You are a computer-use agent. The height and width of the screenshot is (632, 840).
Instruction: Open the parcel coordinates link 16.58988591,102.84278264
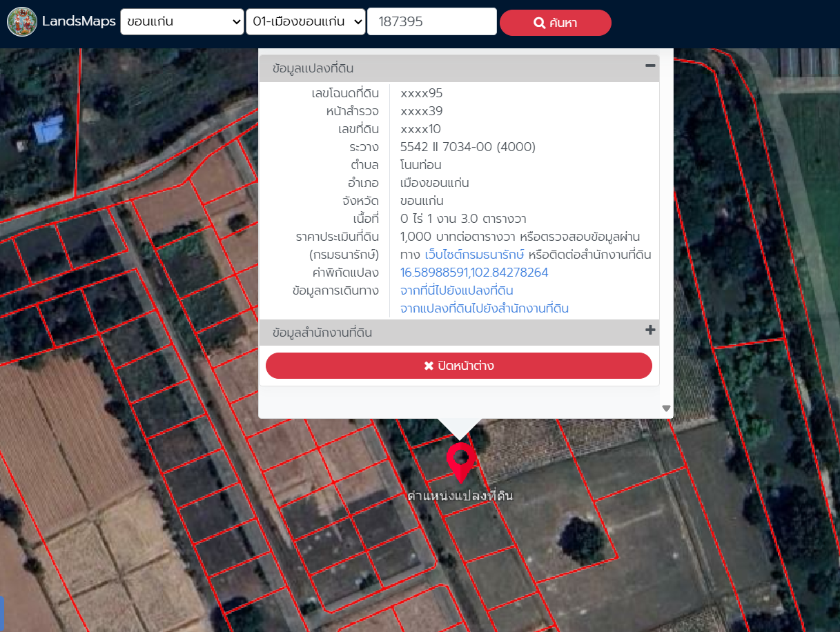[x=474, y=273]
